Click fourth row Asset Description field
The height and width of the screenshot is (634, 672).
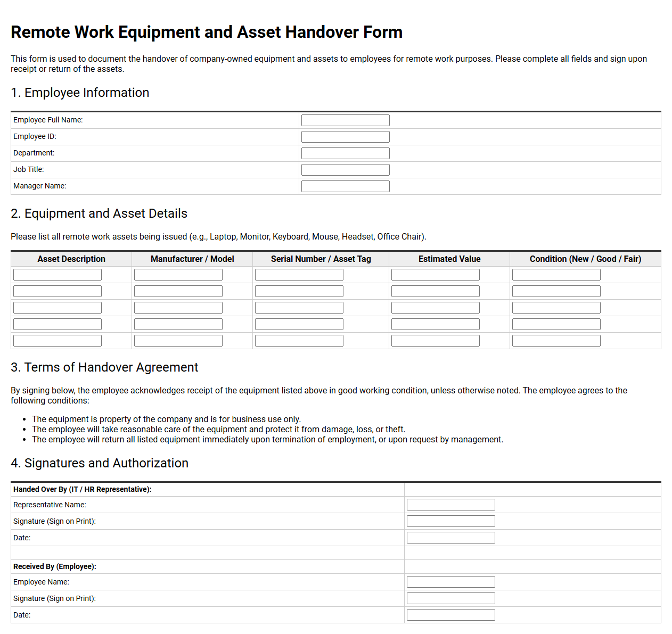tap(58, 324)
